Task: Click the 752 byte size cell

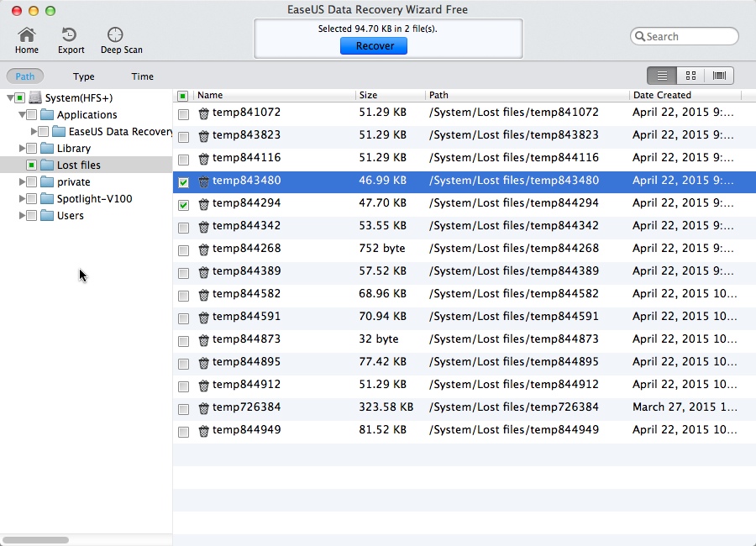Action: 382,249
